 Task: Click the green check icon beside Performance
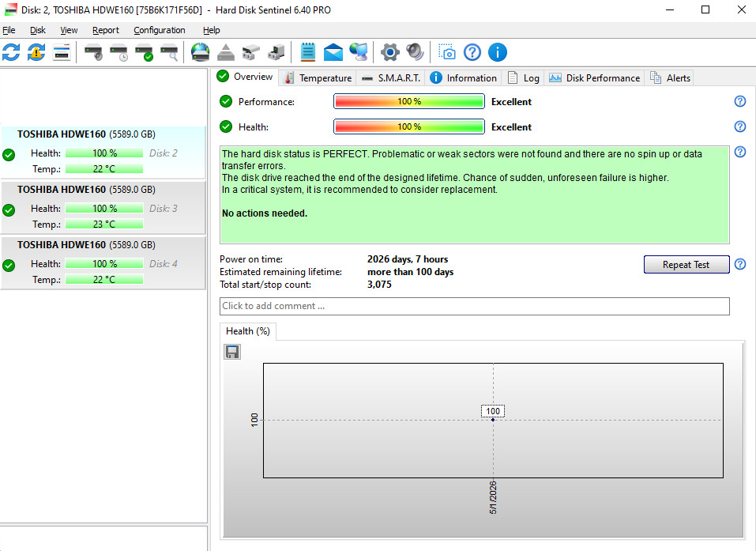(x=226, y=101)
